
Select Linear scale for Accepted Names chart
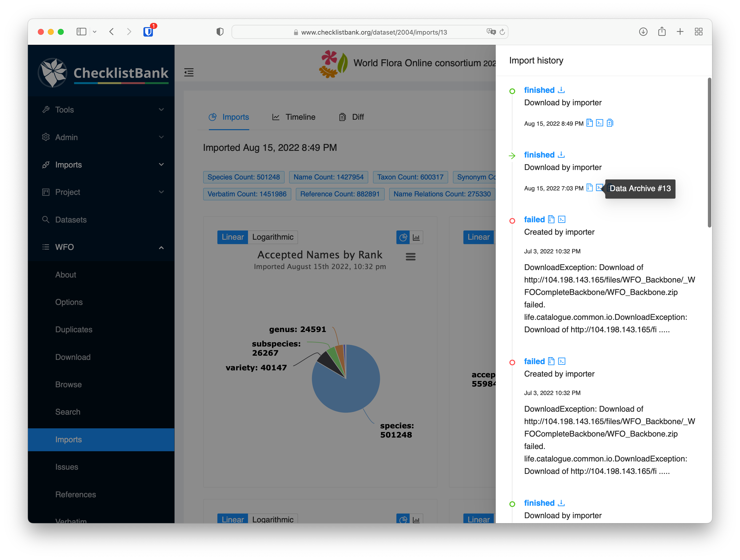(233, 237)
